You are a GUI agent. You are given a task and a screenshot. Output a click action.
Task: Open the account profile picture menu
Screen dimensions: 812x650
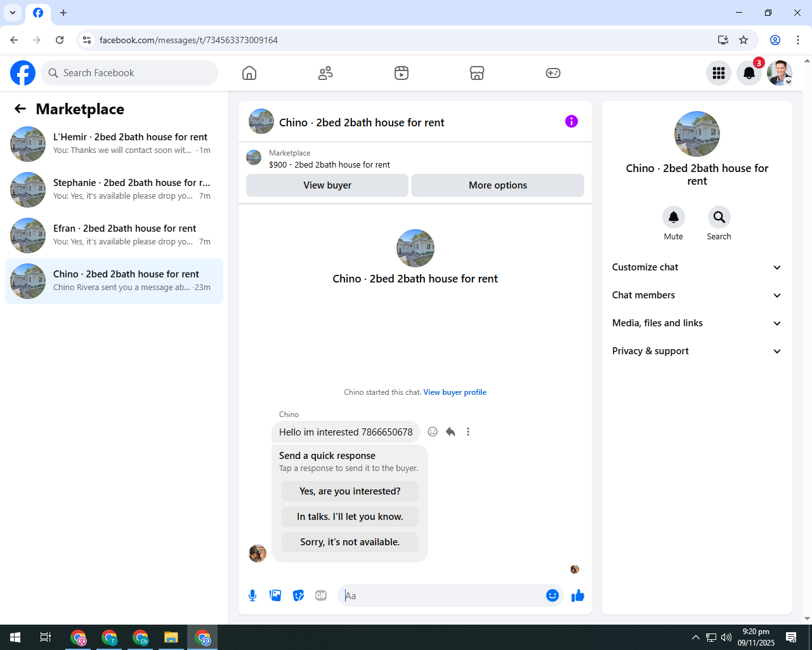point(780,73)
